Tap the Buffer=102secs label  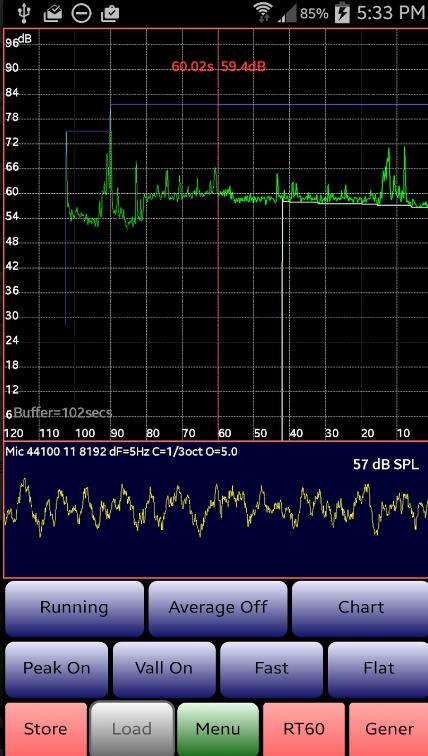click(63, 413)
